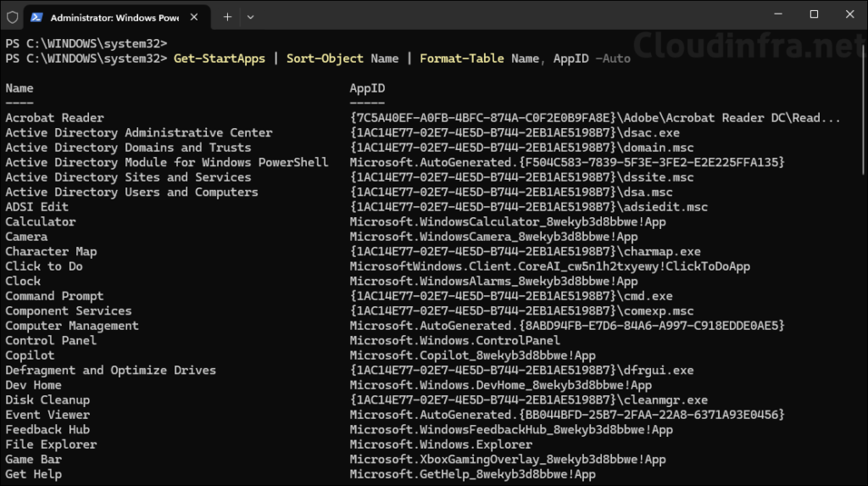Maximize the terminal window
868x486 pixels.
(814, 14)
